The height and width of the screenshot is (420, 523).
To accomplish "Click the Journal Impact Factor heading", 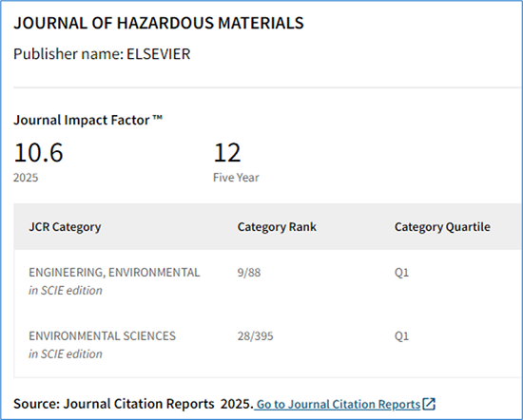I will coord(87,120).
